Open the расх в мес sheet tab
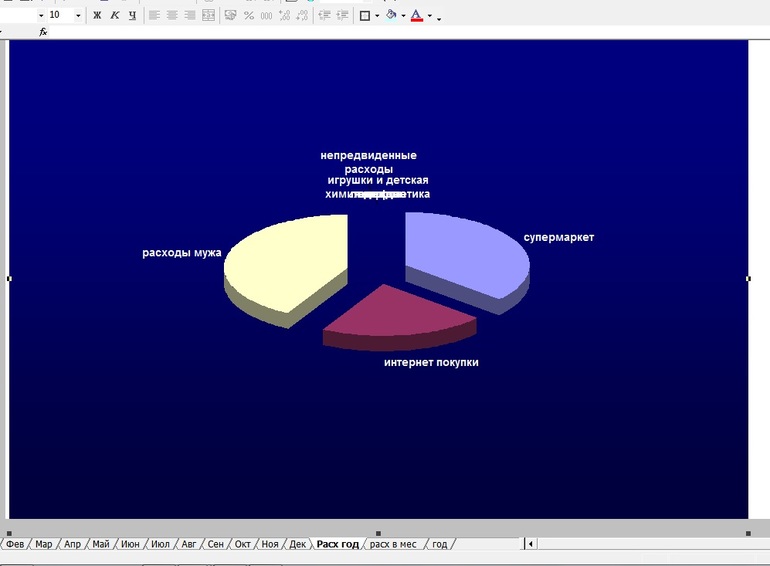 tap(393, 544)
